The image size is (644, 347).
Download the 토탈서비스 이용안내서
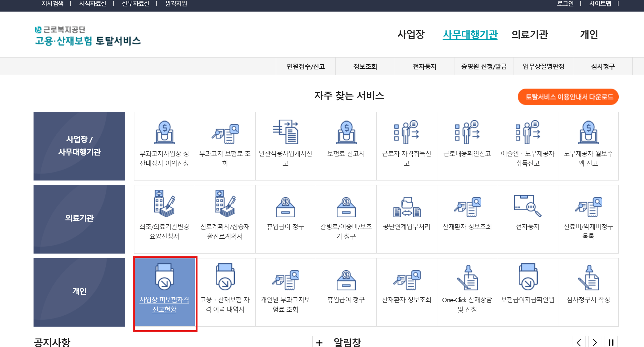click(x=568, y=97)
